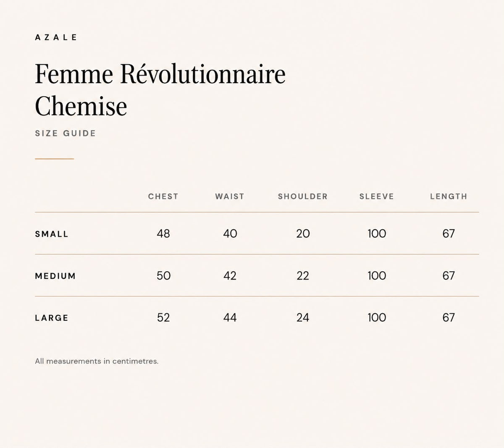Click the centimetres measurement note
The height and width of the screenshot is (448, 504).
pyautogui.click(x=97, y=361)
